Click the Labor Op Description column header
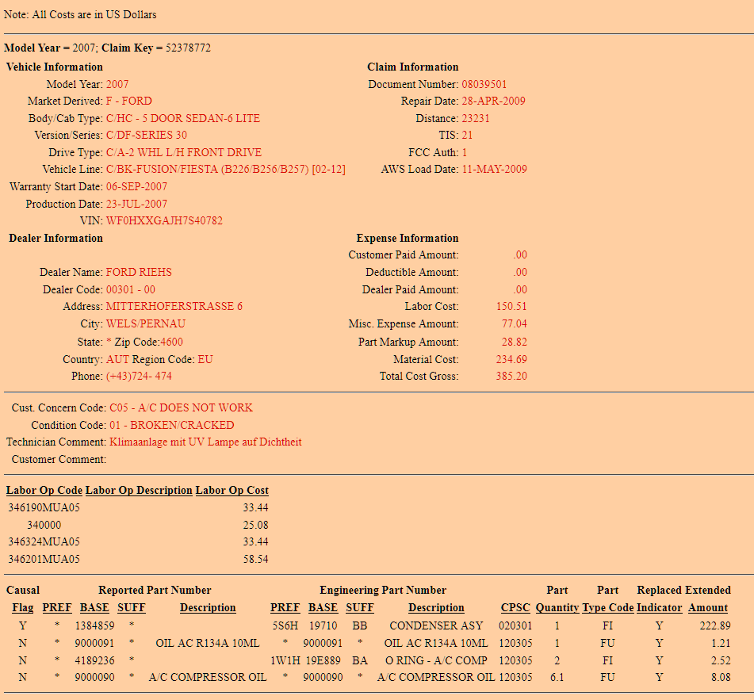The width and height of the screenshot is (754, 700). tap(139, 490)
